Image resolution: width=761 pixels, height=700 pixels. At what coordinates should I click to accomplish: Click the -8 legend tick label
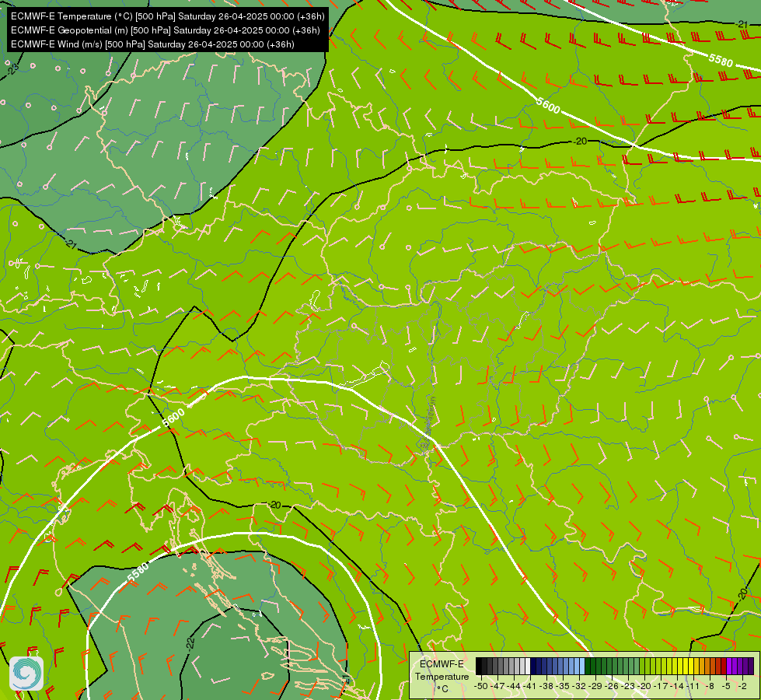point(710,686)
